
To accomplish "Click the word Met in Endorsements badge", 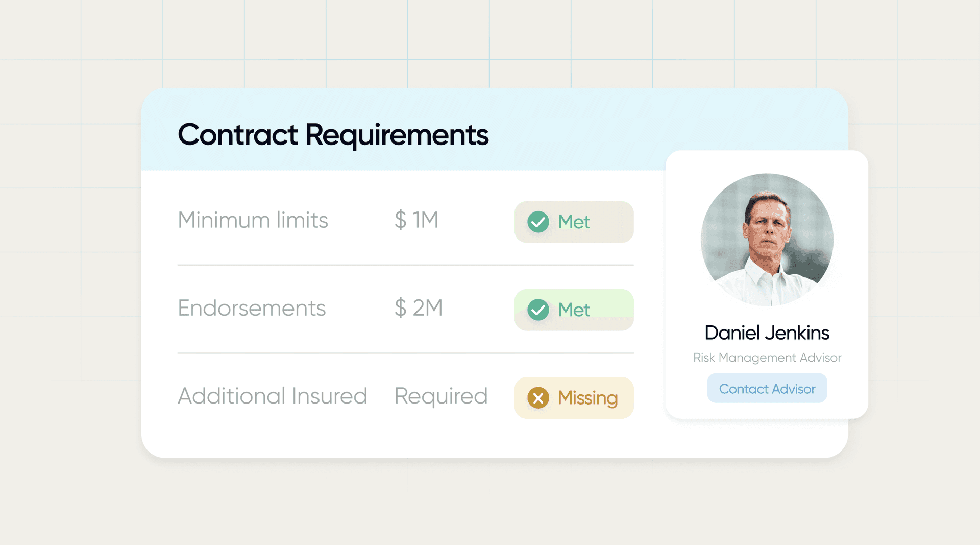I will coord(574,310).
